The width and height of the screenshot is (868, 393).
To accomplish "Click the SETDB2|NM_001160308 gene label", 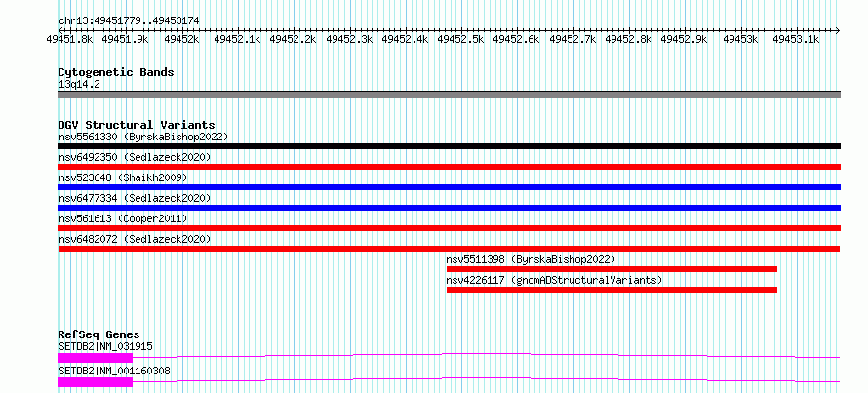I will 114,371.
